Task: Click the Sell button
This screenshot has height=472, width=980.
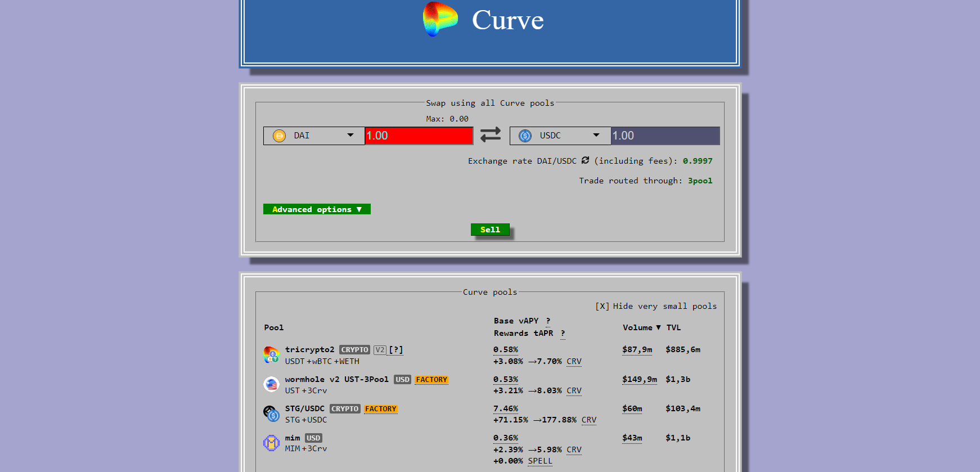Action: point(490,230)
